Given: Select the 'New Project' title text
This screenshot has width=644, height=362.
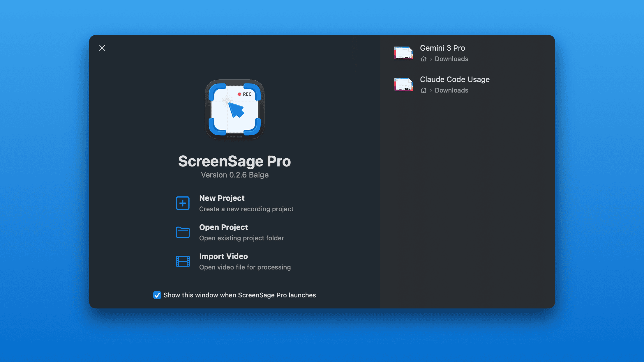Looking at the screenshot, I should click(x=222, y=198).
